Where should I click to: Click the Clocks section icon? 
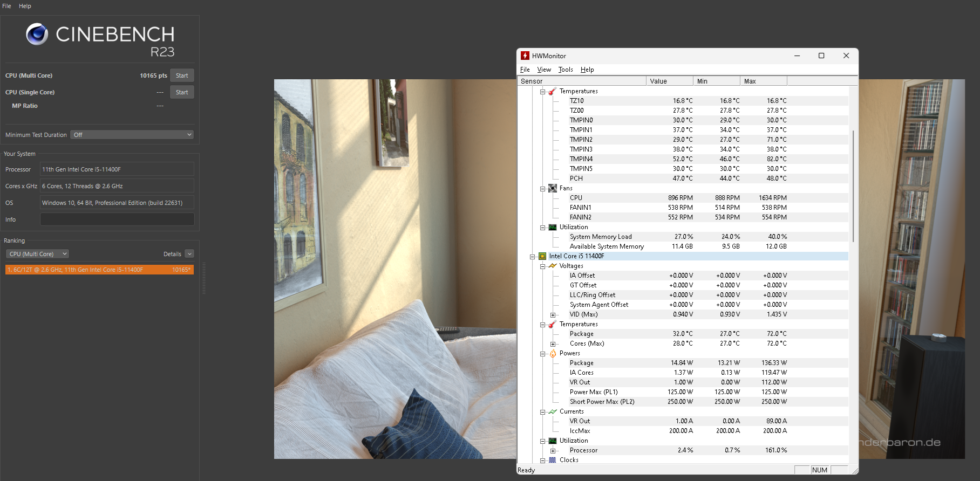click(553, 460)
